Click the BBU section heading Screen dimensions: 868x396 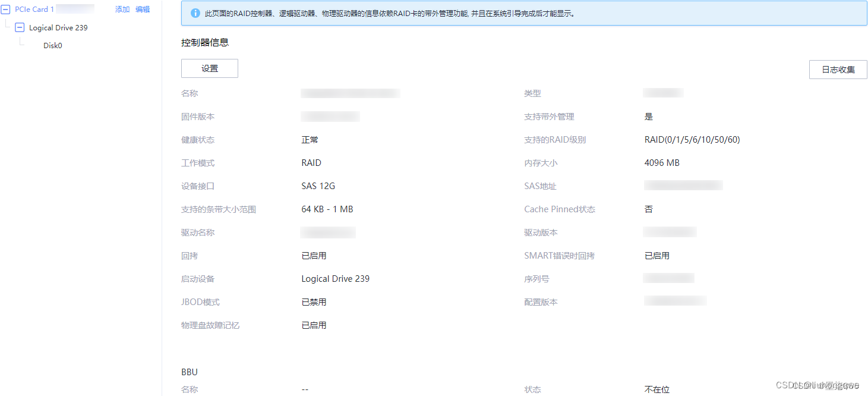pos(190,372)
